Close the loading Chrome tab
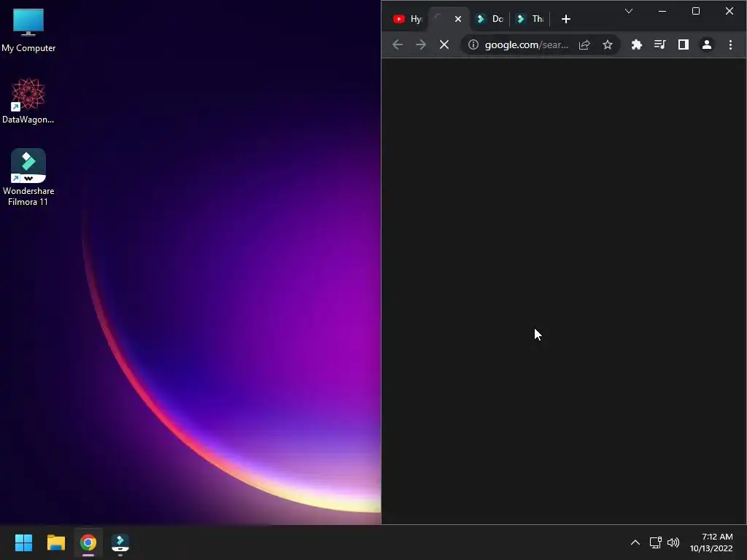Viewport: 747px width, 560px height. (x=458, y=19)
